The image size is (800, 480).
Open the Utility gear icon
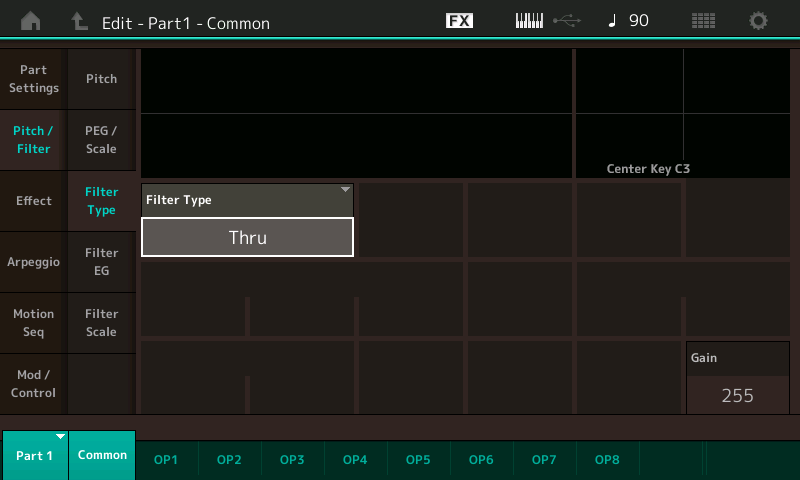[759, 21]
